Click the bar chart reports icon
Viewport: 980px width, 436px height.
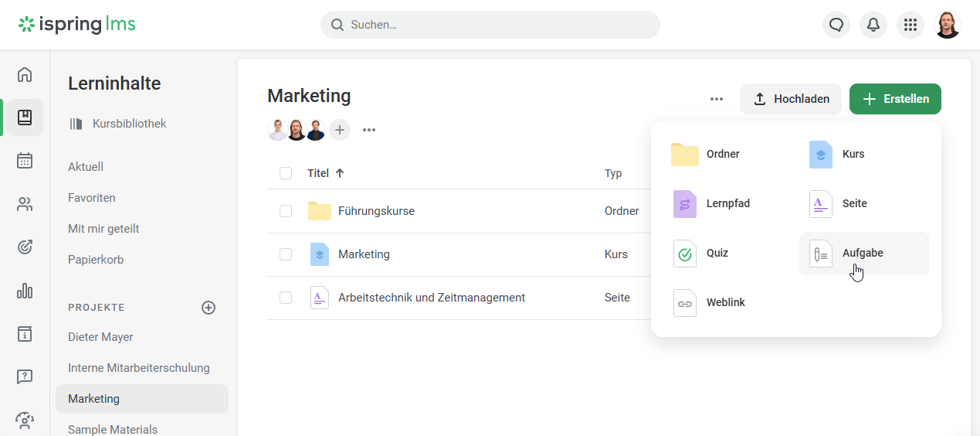(x=25, y=291)
